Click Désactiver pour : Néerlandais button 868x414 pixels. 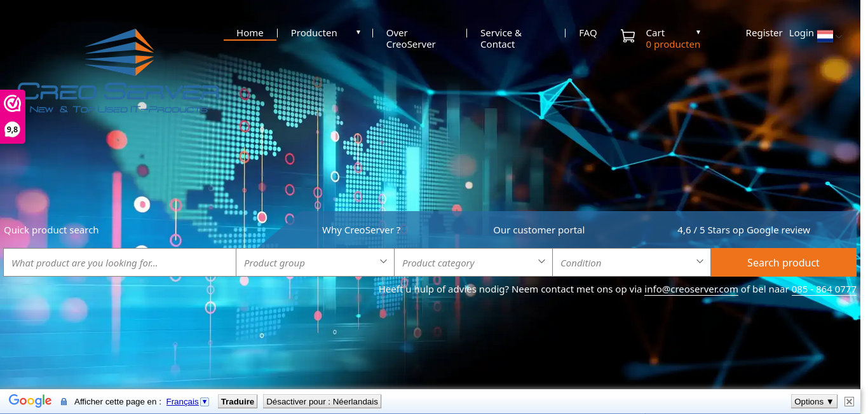pyautogui.click(x=322, y=401)
